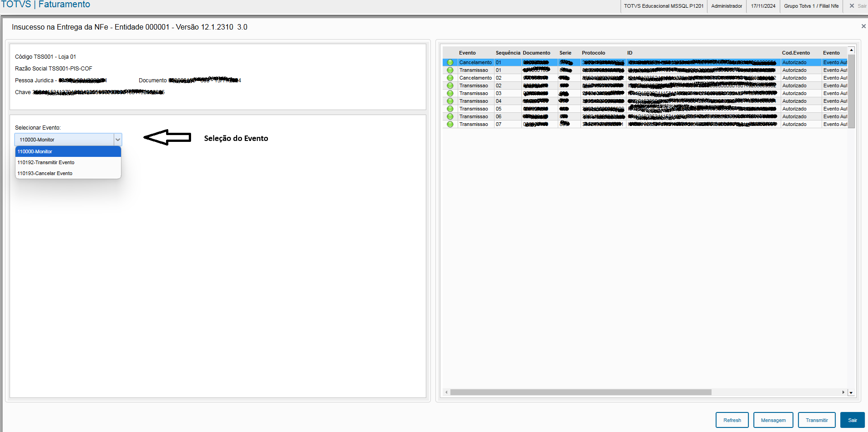Viewport: 868px width, 432px height.
Task: Click green status icon of Transmissao row 03
Action: coord(450,93)
